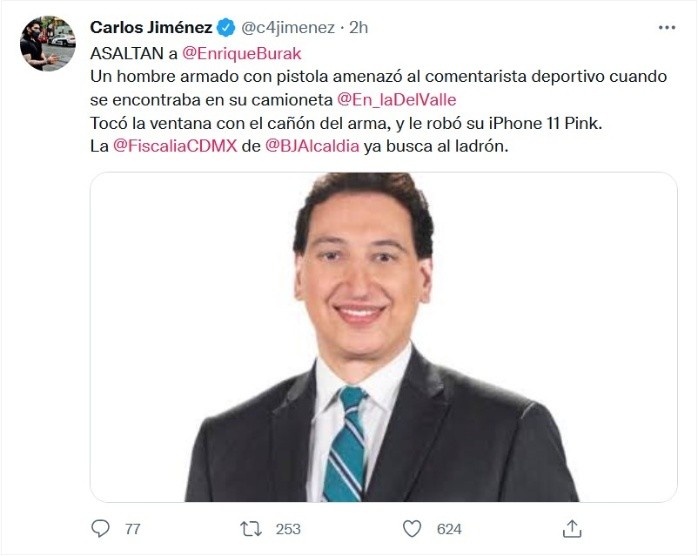Click the @c4jimenez handle

[288, 28]
